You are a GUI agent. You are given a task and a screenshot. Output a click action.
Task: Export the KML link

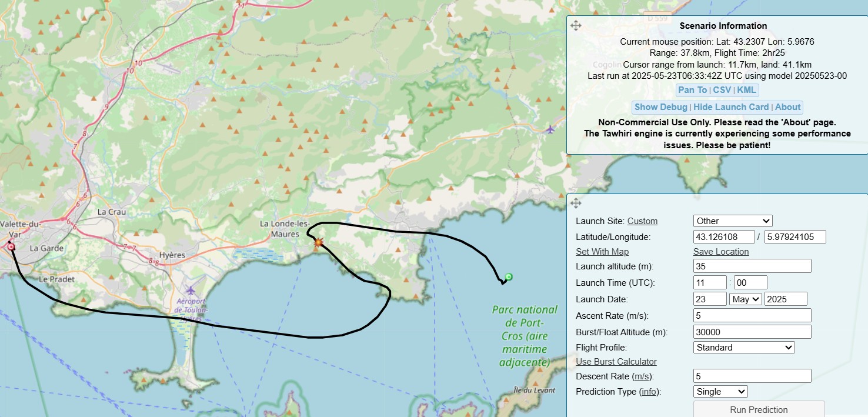click(746, 90)
